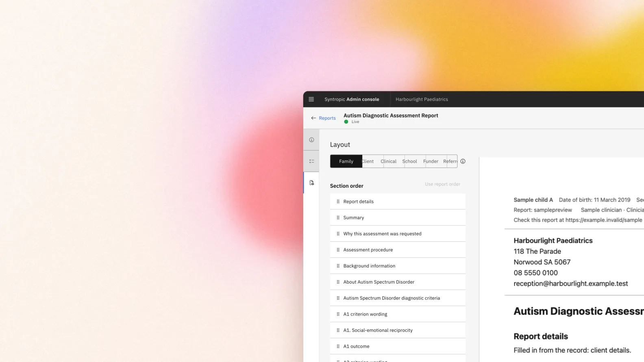Click phone number 08 5550 0100
The image size is (644, 362).
[x=535, y=273]
